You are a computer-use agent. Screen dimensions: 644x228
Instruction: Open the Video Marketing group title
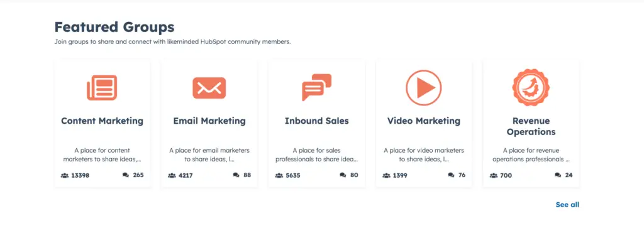(x=424, y=121)
